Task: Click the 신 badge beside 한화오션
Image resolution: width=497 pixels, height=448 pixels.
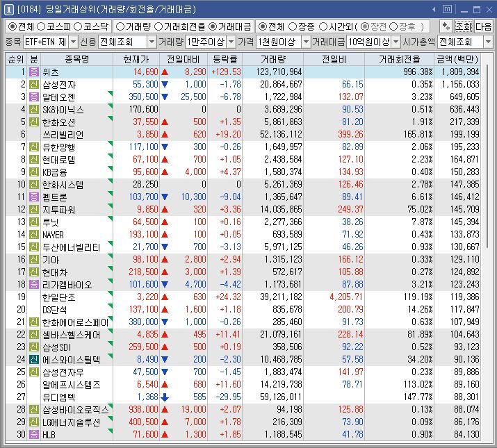Action: point(33,122)
